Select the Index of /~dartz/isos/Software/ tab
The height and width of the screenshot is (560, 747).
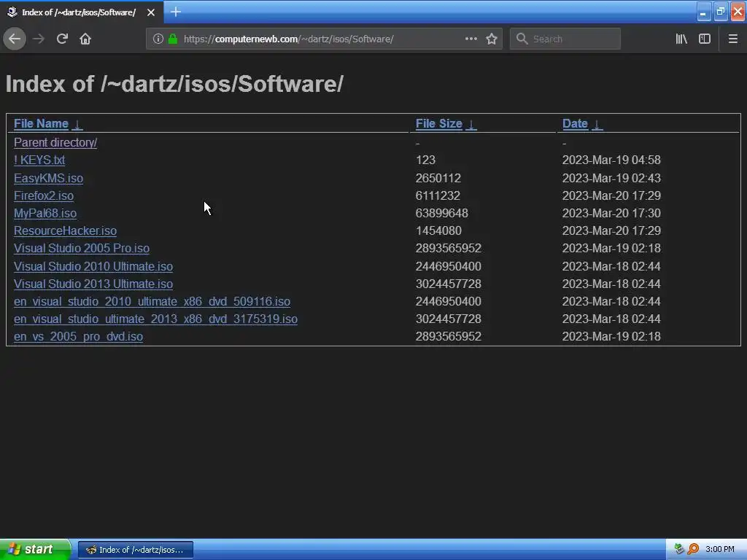tap(82, 12)
